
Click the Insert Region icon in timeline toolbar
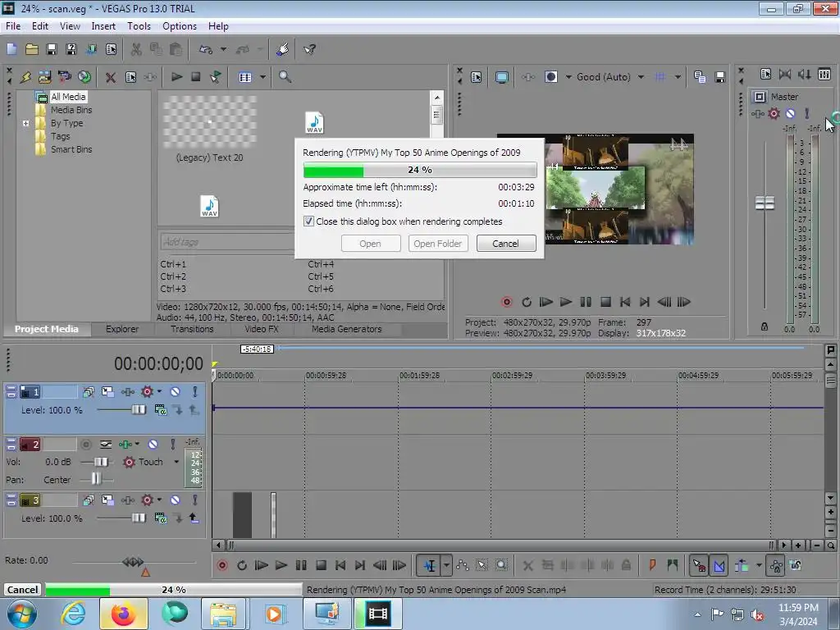pyautogui.click(x=673, y=565)
